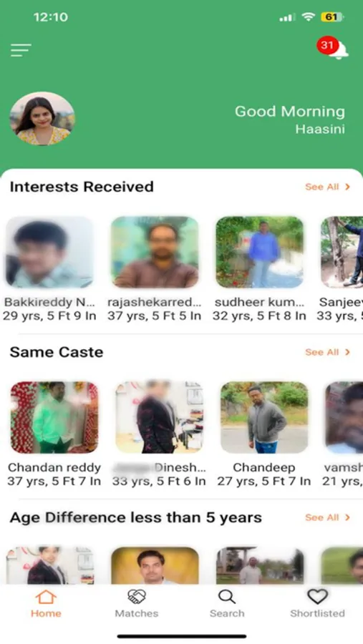Tap the Home house icon
This screenshot has height=644, width=363.
[x=46, y=596]
